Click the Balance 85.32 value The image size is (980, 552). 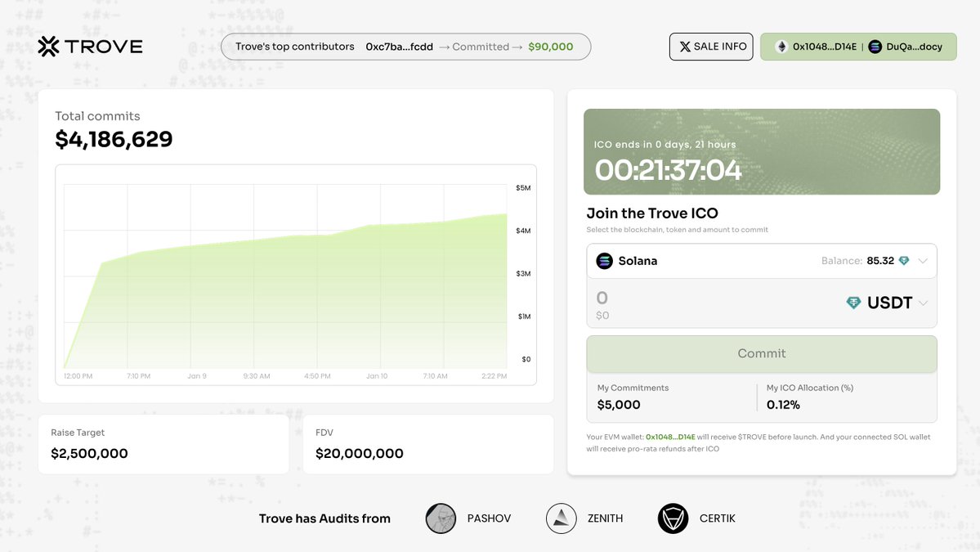[x=880, y=261]
